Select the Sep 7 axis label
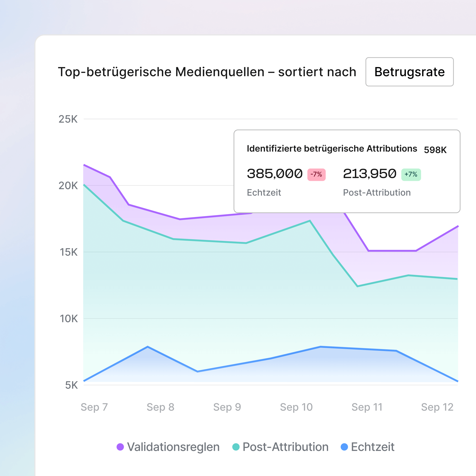Viewport: 476px width, 476px height. coord(94,407)
